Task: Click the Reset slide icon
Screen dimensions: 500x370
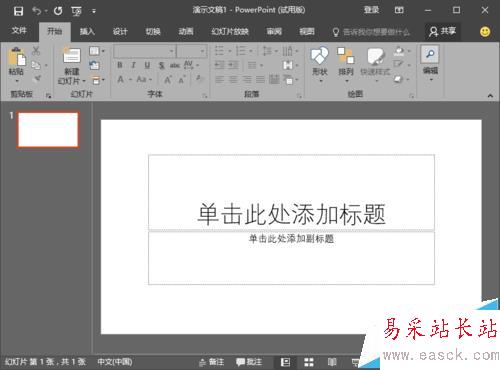Action: [95, 65]
